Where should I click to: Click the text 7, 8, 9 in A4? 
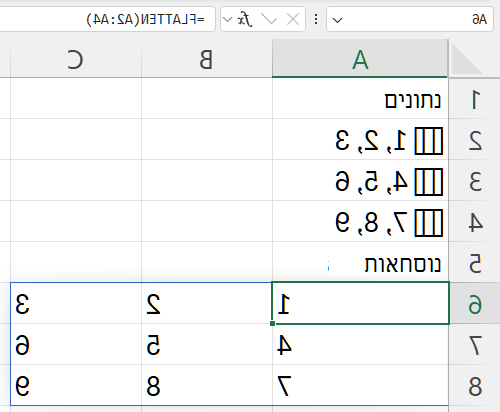(x=371, y=223)
